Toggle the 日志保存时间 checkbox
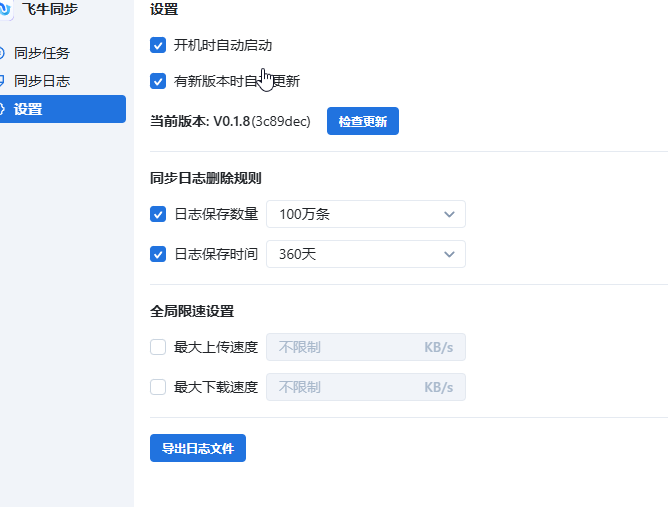Viewport: 668px width, 507px height. [158, 254]
